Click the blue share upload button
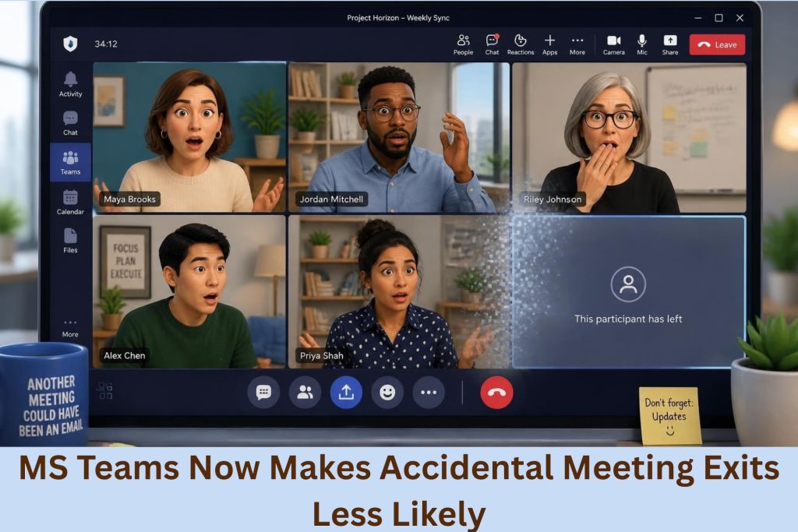The image size is (798, 532). click(346, 392)
